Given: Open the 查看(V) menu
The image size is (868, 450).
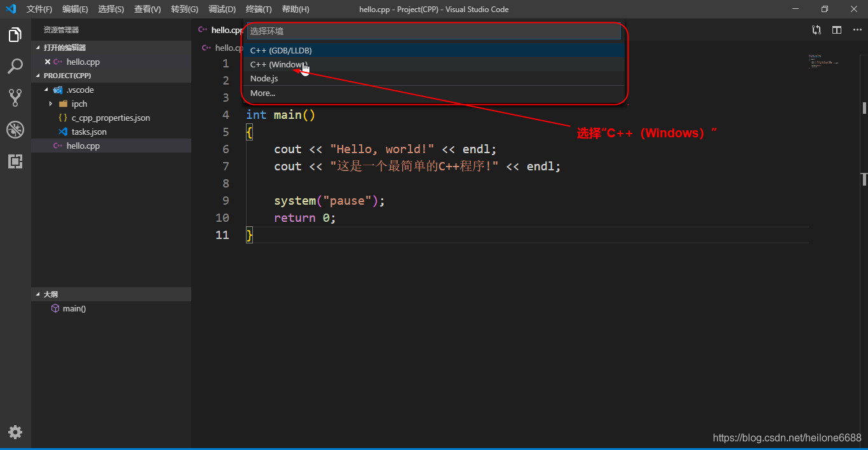Looking at the screenshot, I should 147,9.
